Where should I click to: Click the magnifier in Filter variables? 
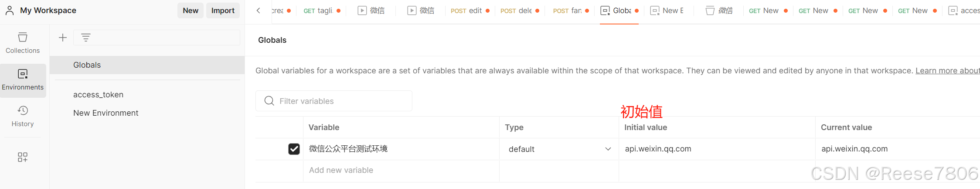point(269,101)
